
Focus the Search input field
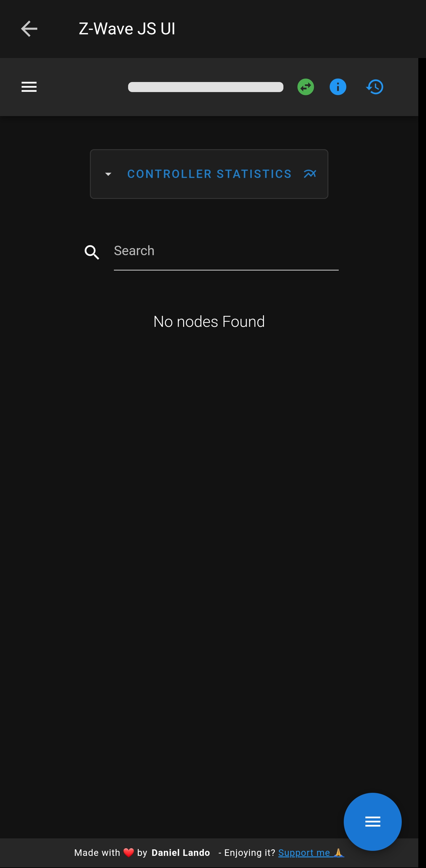point(226,251)
